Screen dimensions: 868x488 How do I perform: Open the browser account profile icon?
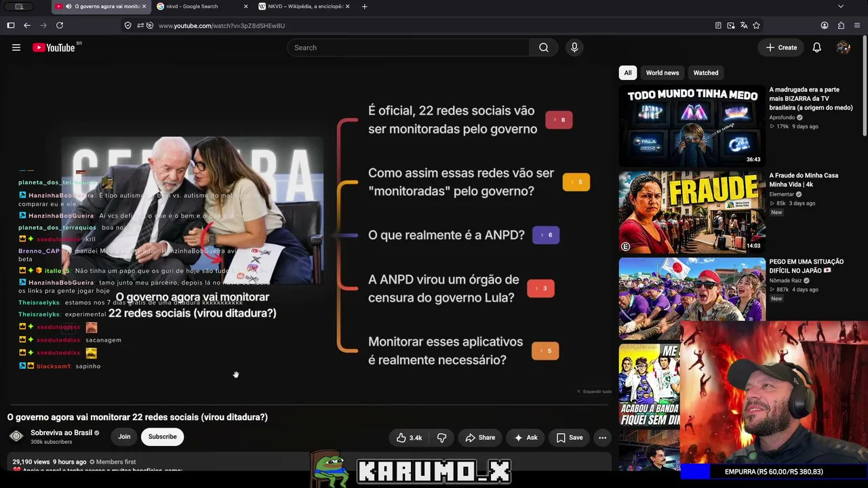click(825, 26)
